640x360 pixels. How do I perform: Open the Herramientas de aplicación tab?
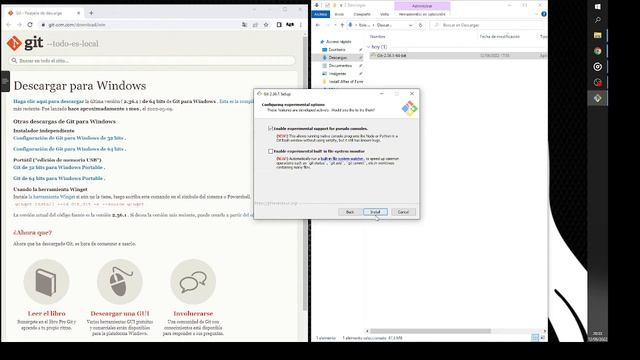[422, 14]
